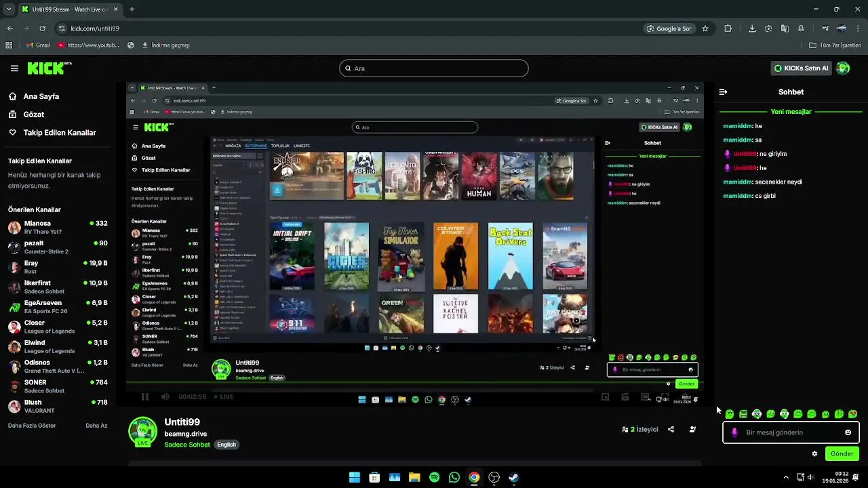Open Gözat in the sidebar
This screenshot has width=868, height=488.
pyautogui.click(x=26, y=115)
